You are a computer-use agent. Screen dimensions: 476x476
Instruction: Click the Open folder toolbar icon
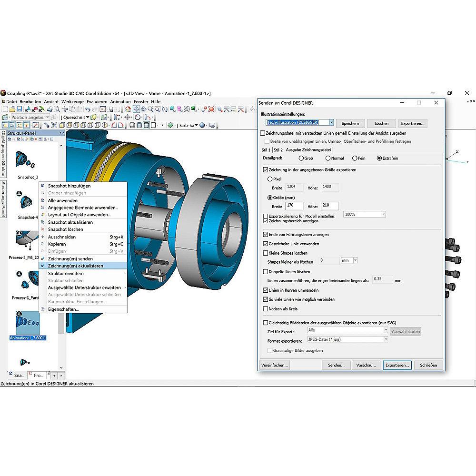(13, 109)
